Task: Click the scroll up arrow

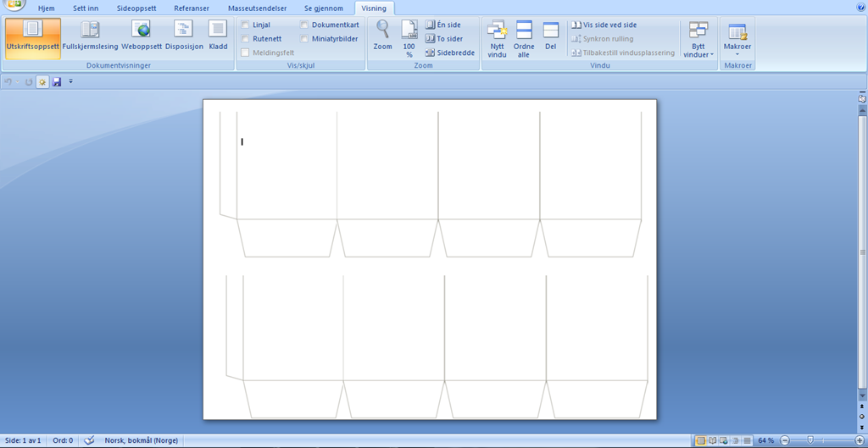Action: tap(862, 111)
